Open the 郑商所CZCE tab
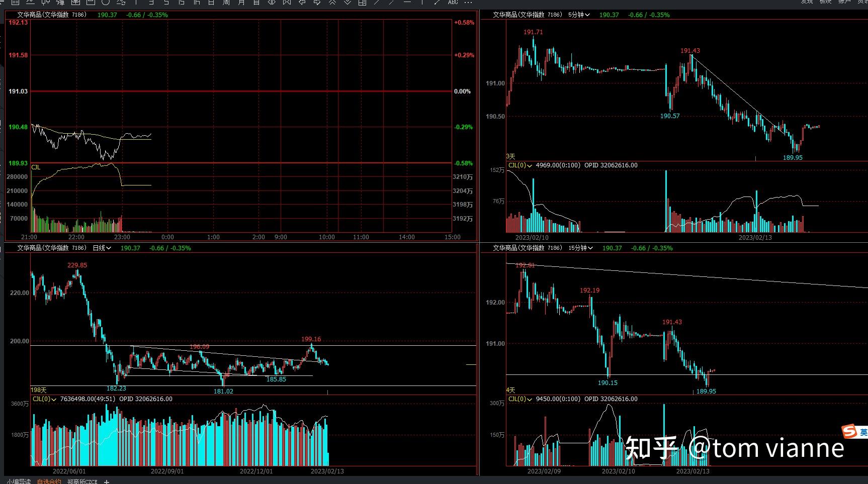Screen dimensions: 868x484 (82, 481)
